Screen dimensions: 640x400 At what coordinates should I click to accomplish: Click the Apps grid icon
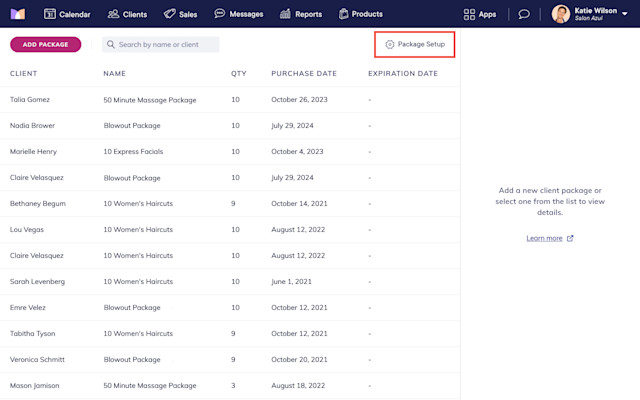tap(469, 14)
